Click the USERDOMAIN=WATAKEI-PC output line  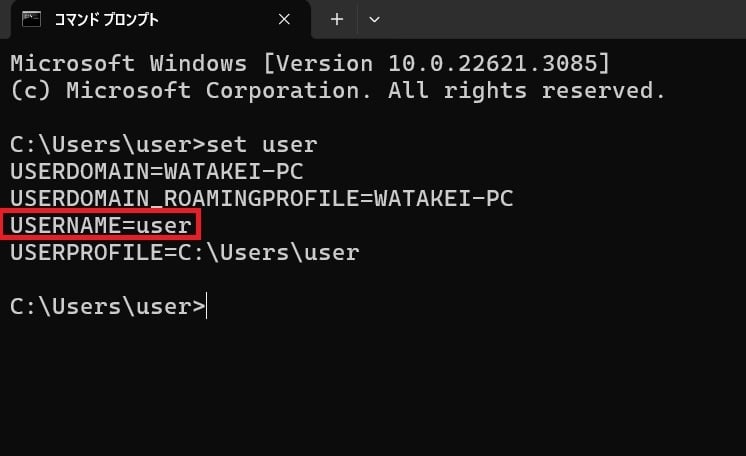pyautogui.click(x=157, y=171)
